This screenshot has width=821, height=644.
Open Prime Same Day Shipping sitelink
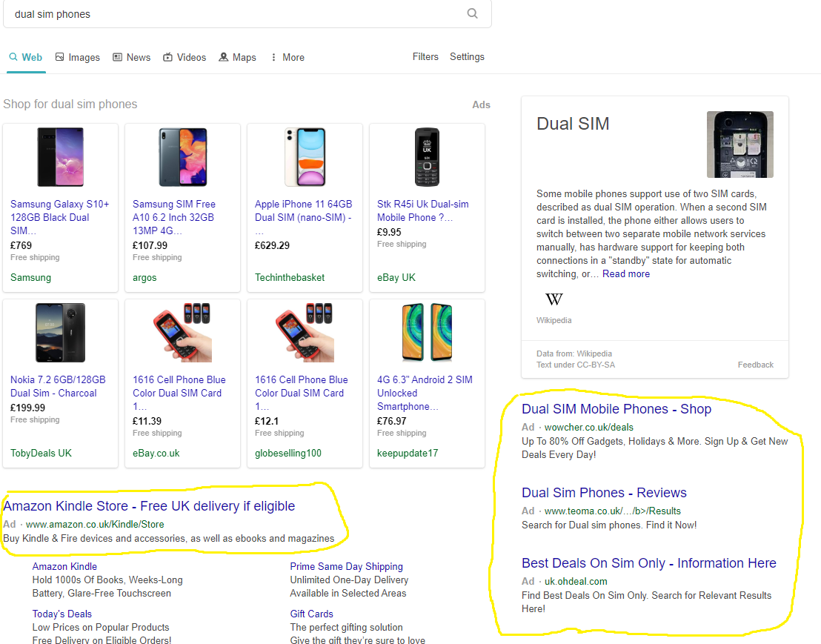347,566
